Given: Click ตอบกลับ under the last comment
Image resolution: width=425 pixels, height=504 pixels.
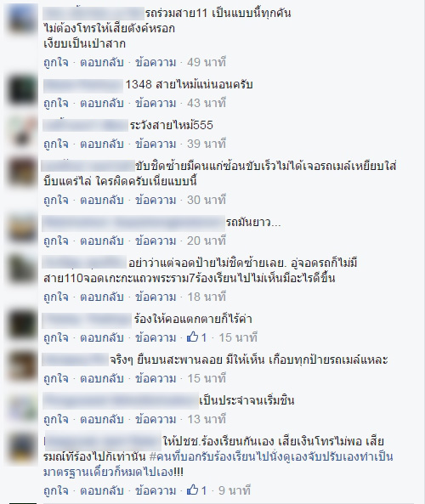Looking at the screenshot, I should pyautogui.click(x=102, y=490).
